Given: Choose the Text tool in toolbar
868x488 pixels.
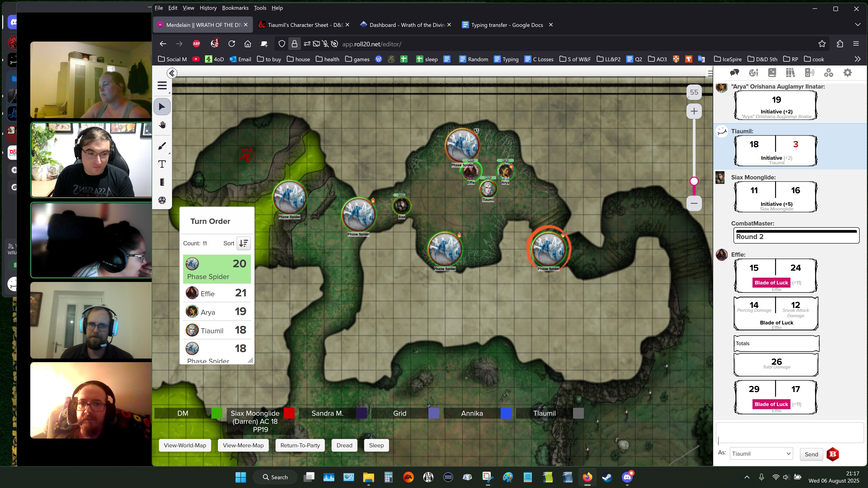Looking at the screenshot, I should (x=162, y=164).
